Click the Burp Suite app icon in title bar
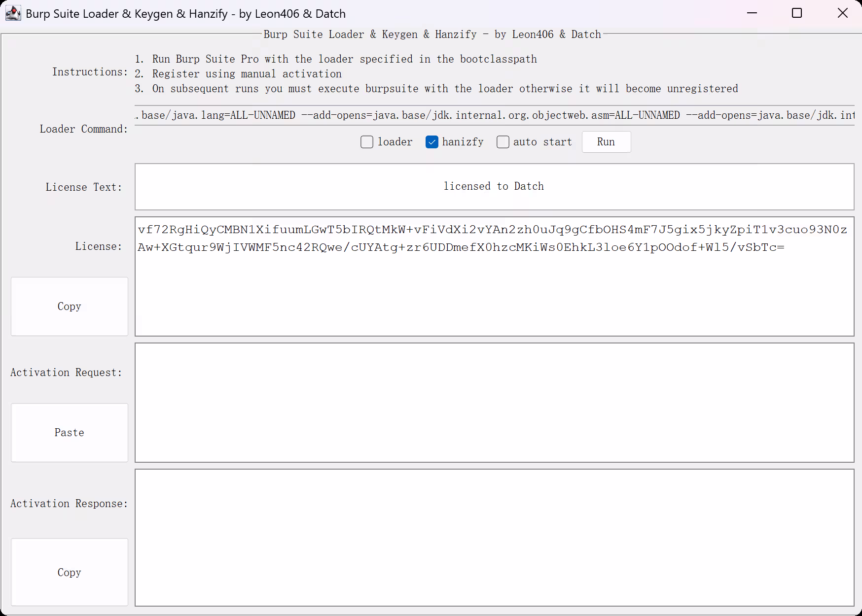Viewport: 862px width, 616px height. (13, 13)
